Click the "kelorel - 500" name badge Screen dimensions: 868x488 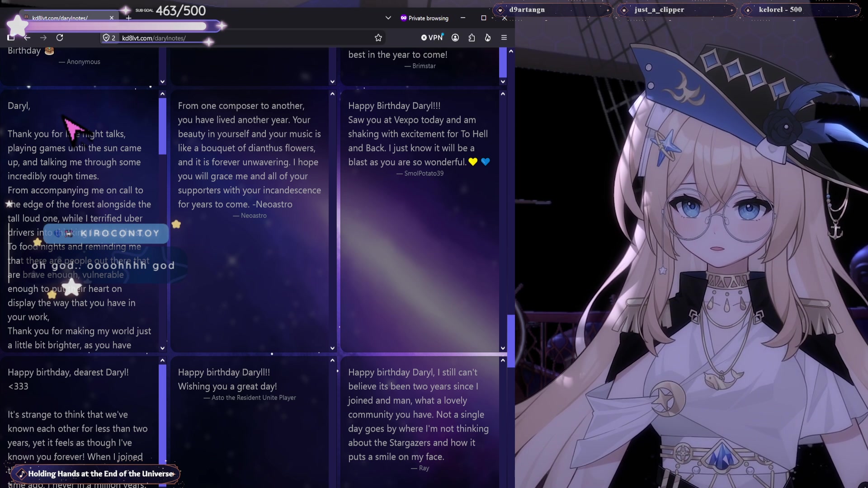point(801,10)
